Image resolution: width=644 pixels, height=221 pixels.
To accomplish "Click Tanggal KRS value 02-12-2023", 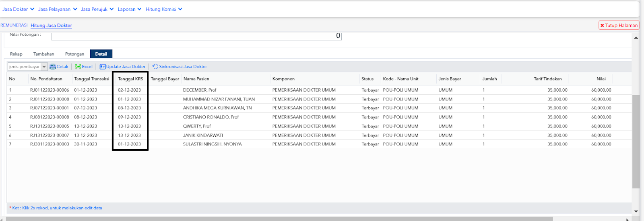I will pos(129,90).
